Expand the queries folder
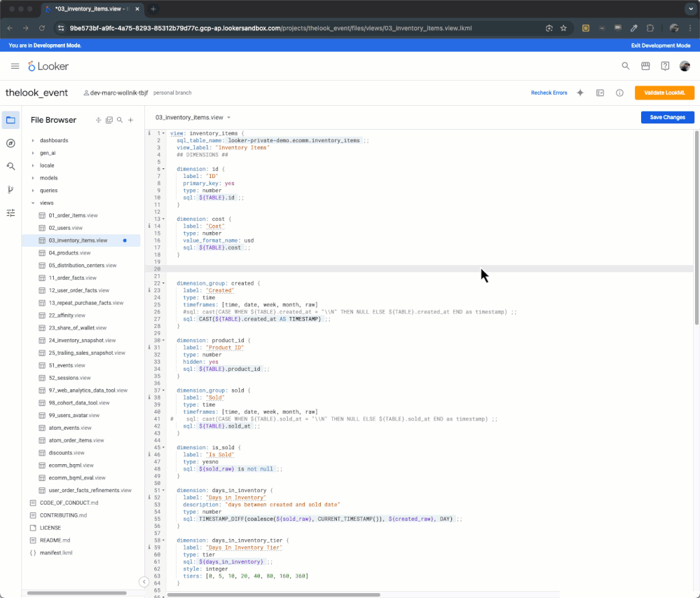Screen dimensions: 700x598 [33, 190]
